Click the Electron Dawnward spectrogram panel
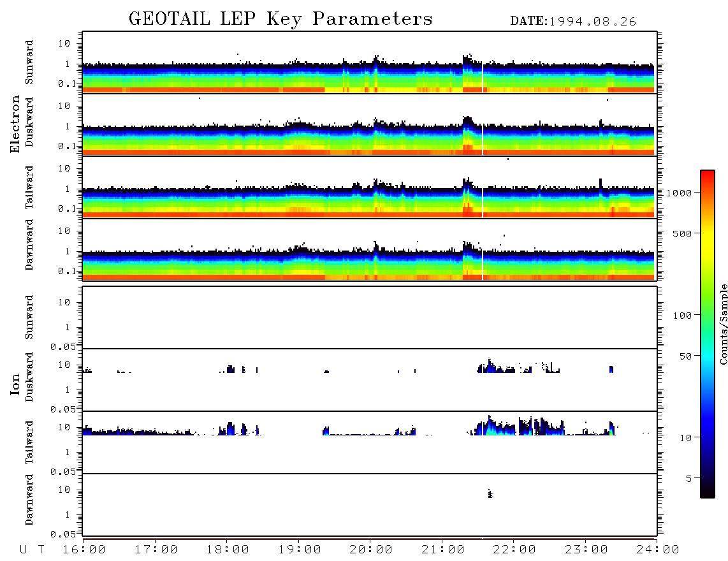 click(x=370, y=249)
